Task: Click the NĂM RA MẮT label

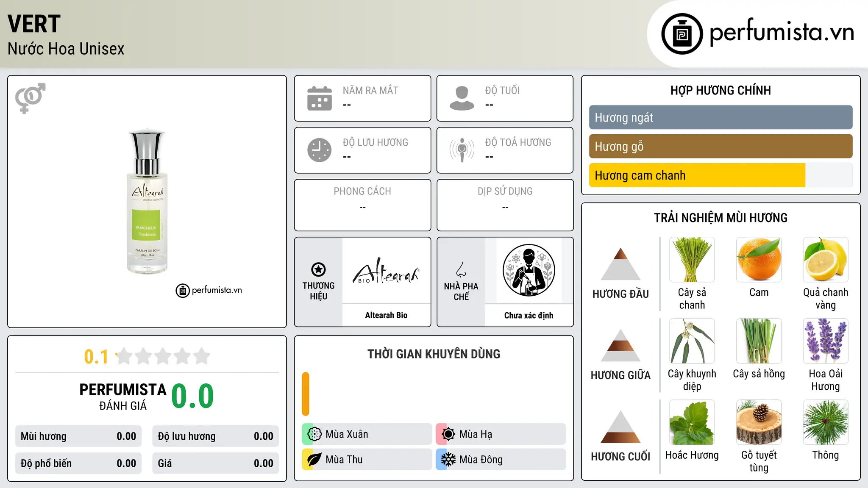Action: (x=370, y=90)
